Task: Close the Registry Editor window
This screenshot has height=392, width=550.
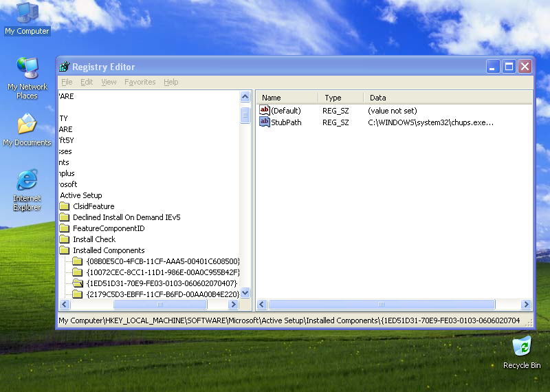Action: coord(525,66)
